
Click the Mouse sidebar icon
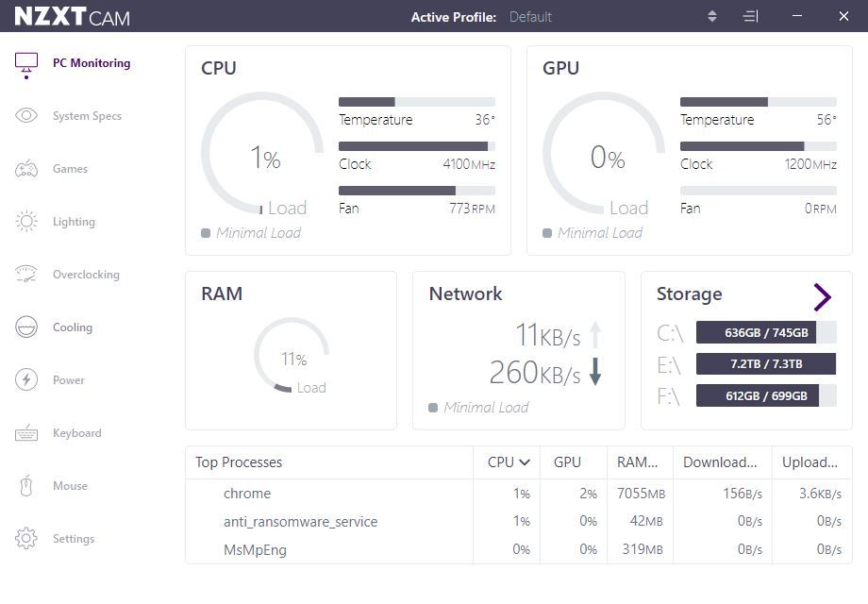26,486
